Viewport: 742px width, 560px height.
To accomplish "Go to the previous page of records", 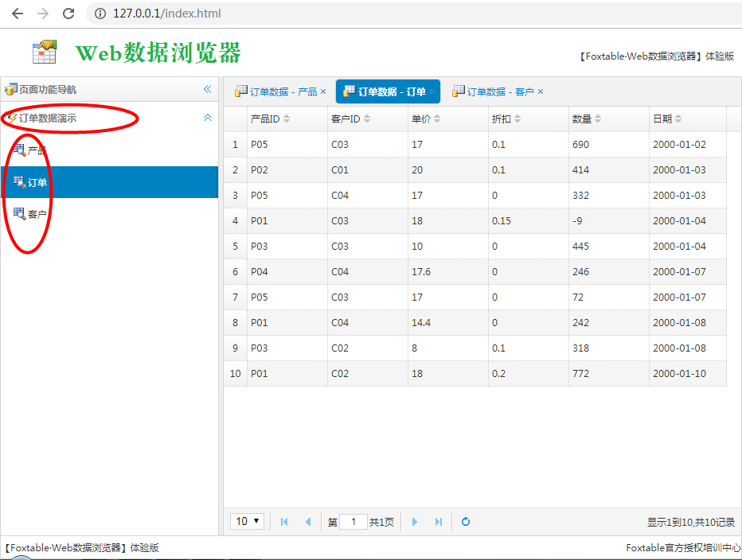I will point(308,522).
